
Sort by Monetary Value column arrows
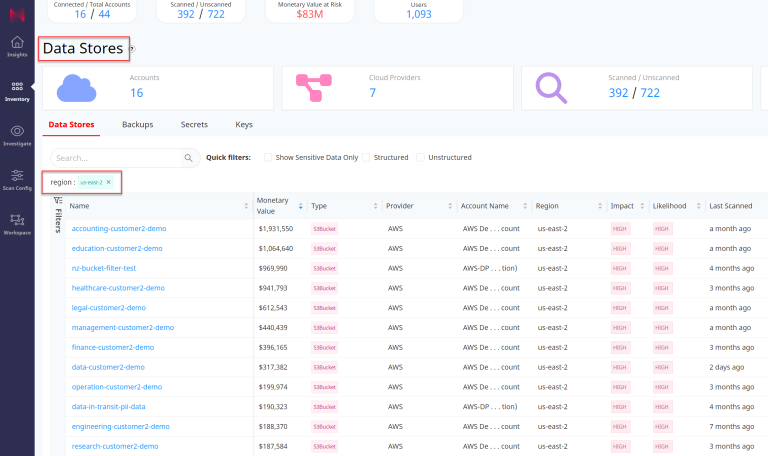click(301, 206)
